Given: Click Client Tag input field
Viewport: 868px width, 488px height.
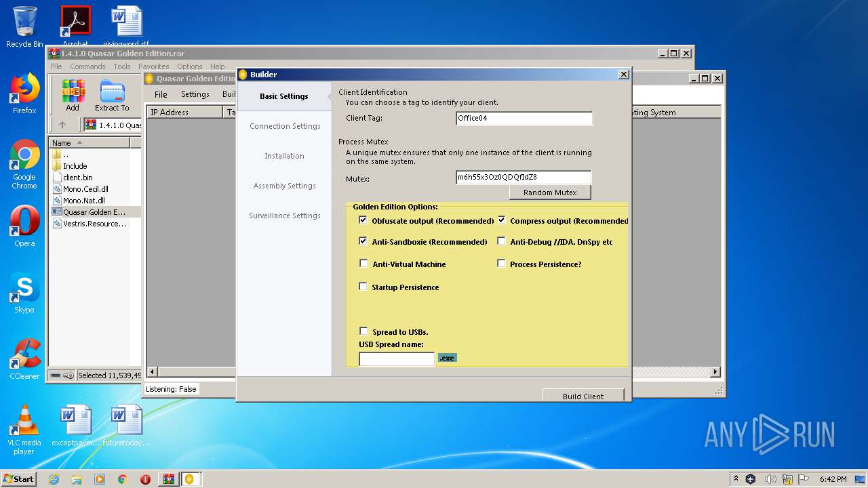Looking at the screenshot, I should (524, 118).
